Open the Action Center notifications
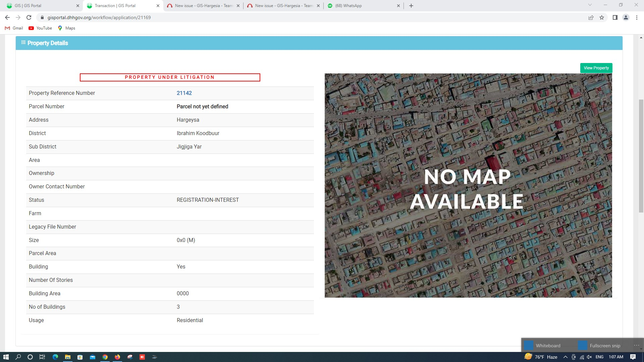The height and width of the screenshot is (362, 644). point(633,357)
